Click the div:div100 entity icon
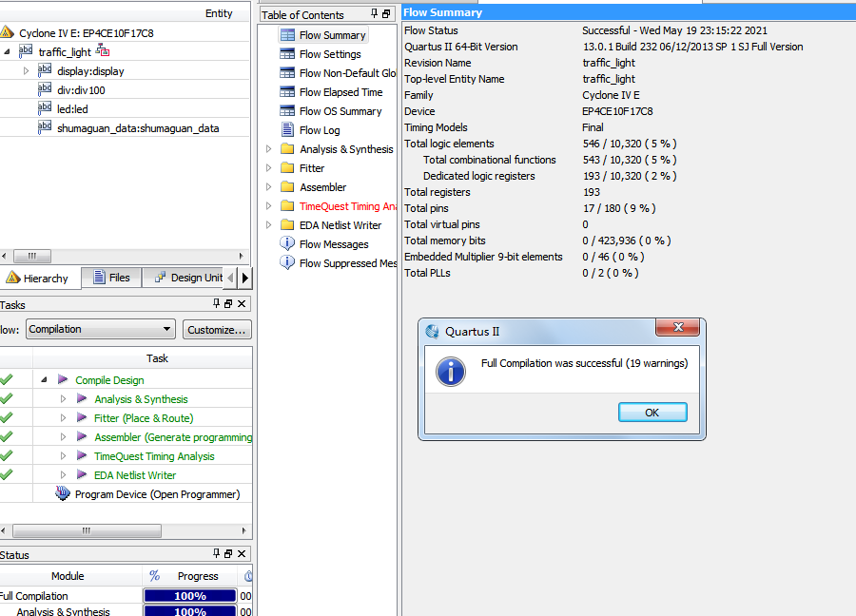856x616 pixels. coord(45,89)
